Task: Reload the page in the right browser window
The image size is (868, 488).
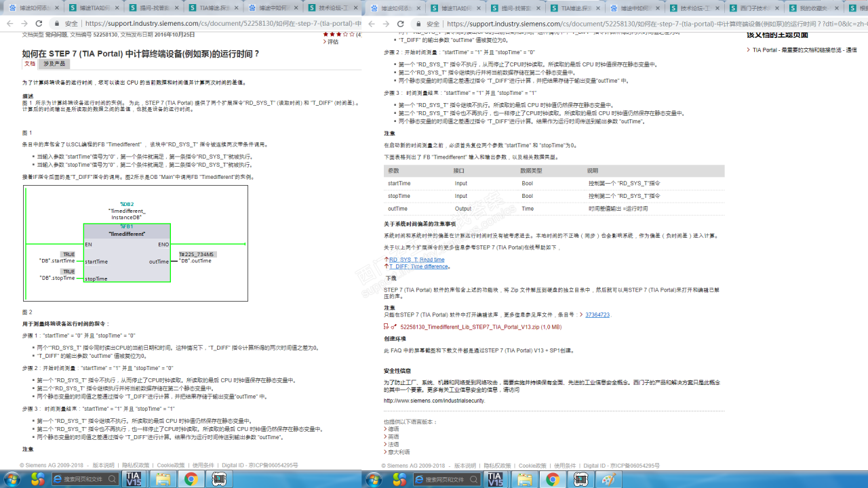Action: point(400,23)
